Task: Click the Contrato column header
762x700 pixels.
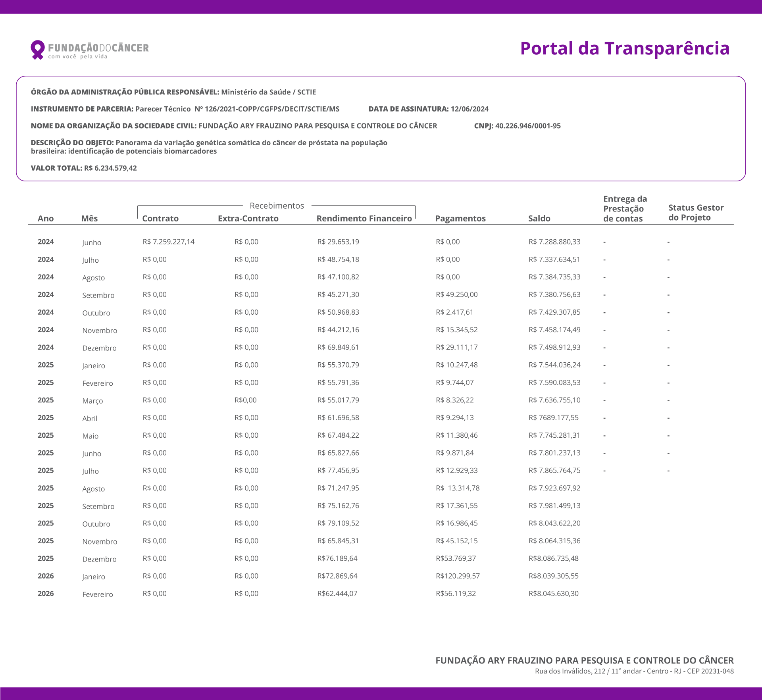Action: [x=160, y=218]
